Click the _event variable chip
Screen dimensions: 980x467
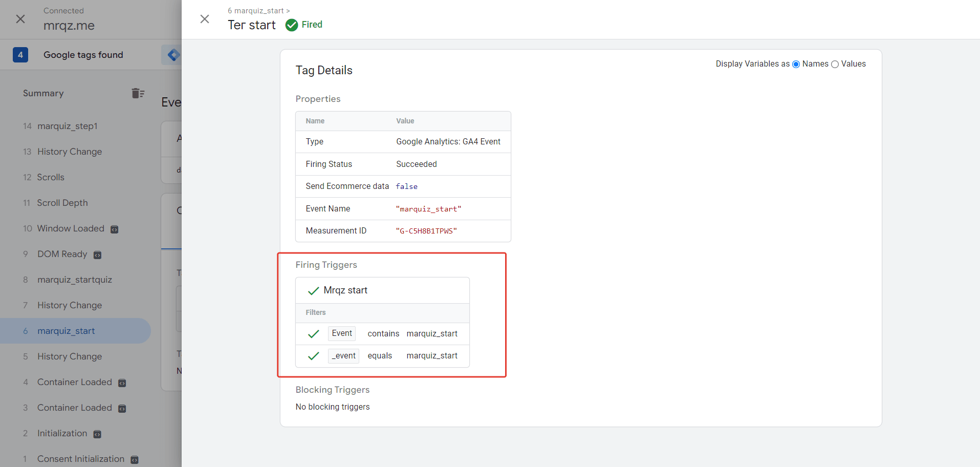point(343,356)
